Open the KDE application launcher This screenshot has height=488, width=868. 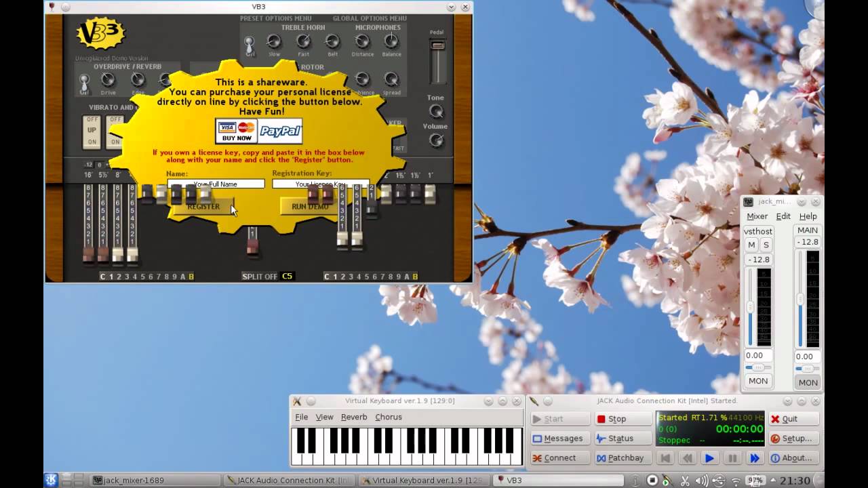(x=51, y=481)
